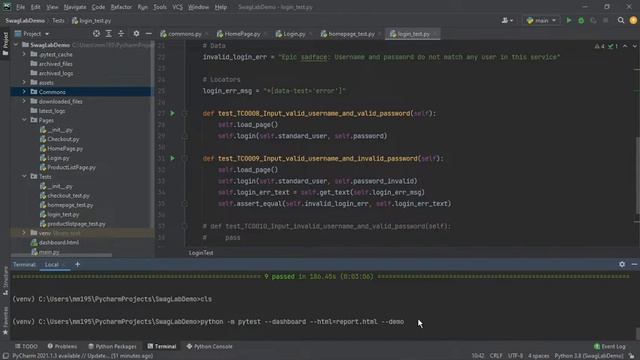Screen dimensions: 640x360
Task: Open the Python Packages tool window
Action: pyautogui.click(x=112, y=346)
